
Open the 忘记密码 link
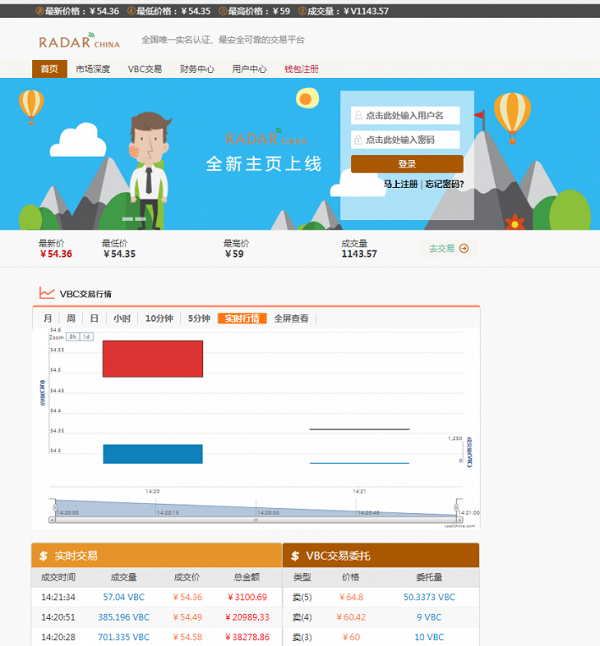[x=444, y=184]
